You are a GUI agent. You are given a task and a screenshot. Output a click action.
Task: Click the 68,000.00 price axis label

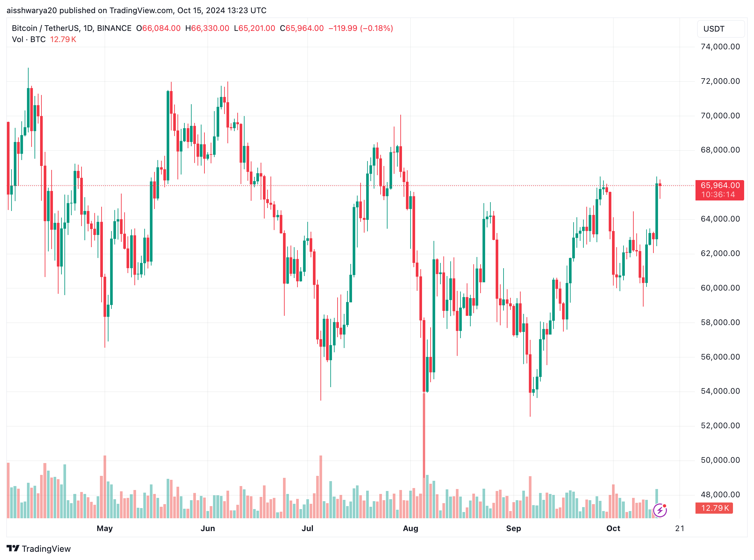(x=720, y=150)
